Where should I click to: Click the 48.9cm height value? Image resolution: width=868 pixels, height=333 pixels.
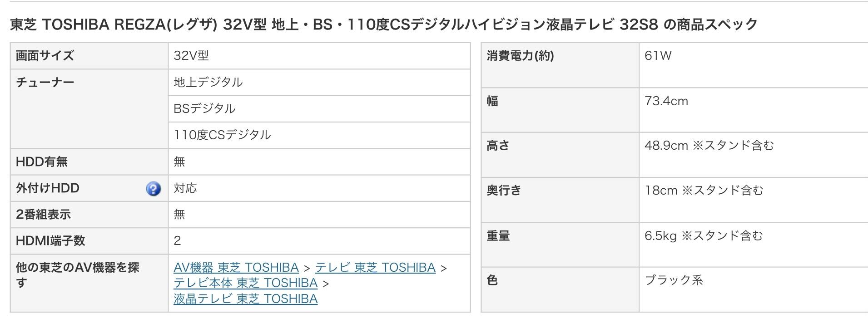click(x=666, y=146)
